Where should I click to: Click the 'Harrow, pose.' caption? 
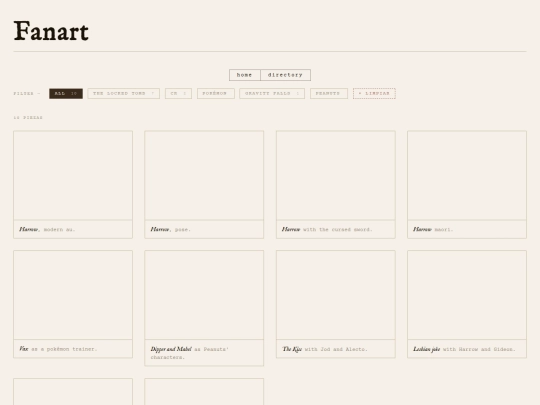click(170, 229)
